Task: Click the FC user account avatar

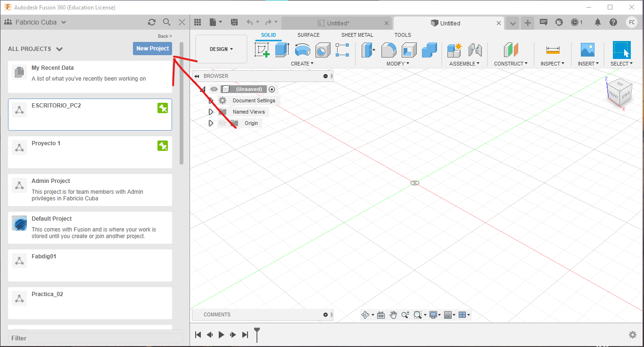Action: [x=632, y=22]
